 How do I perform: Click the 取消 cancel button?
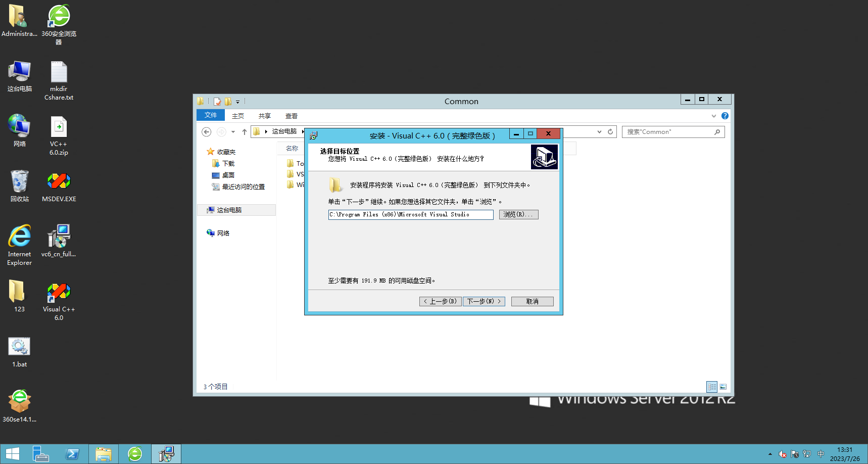pos(532,301)
